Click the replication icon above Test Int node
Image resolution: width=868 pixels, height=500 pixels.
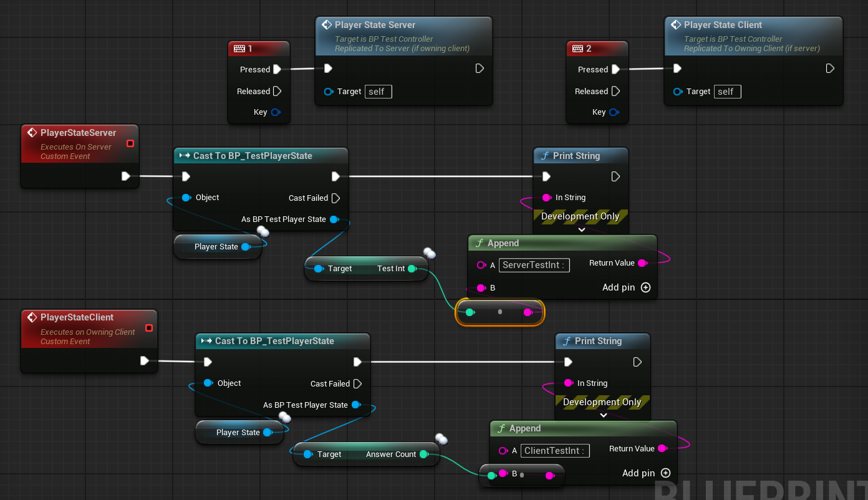coord(430,253)
